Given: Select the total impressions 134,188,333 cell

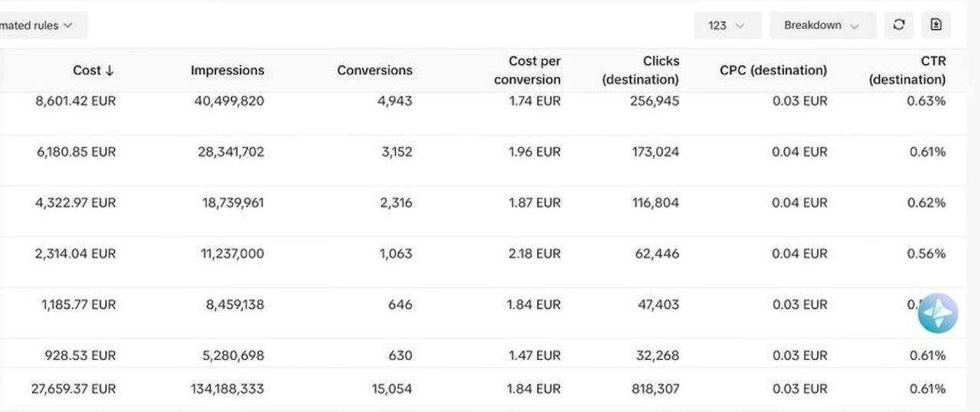Looking at the screenshot, I should point(227,389).
